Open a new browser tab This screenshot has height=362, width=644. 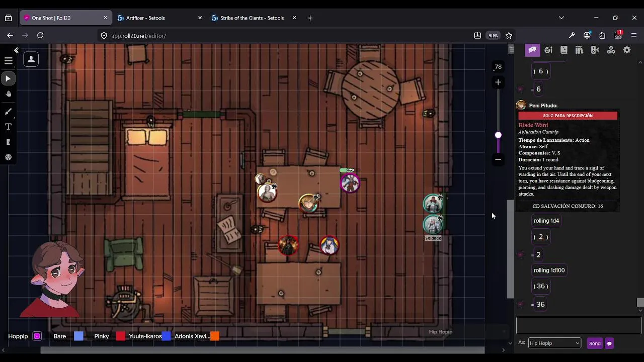[310, 18]
